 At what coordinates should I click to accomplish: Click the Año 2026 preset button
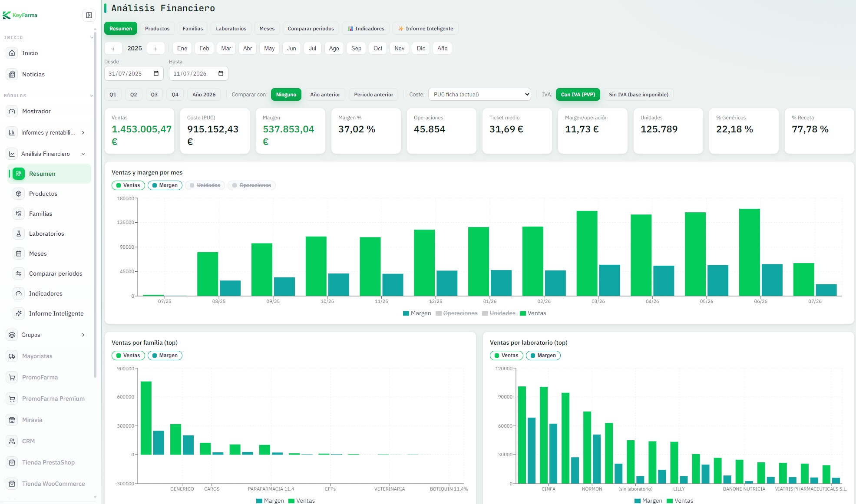204,95
